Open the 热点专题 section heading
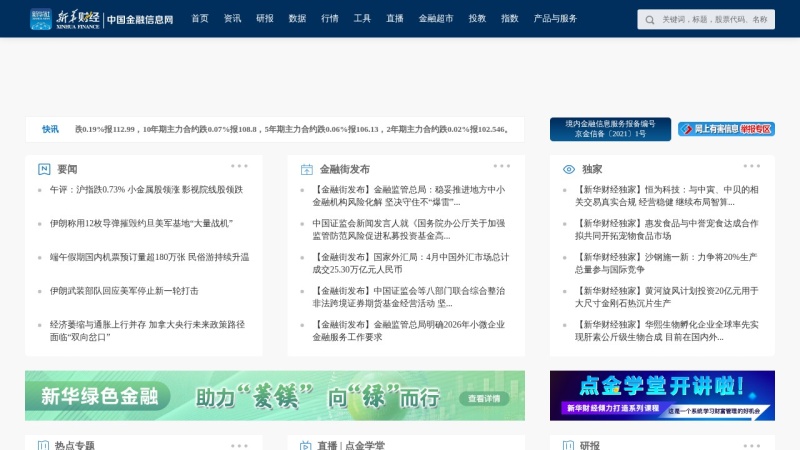Image resolution: width=800 pixels, height=450 pixels. pos(74,445)
